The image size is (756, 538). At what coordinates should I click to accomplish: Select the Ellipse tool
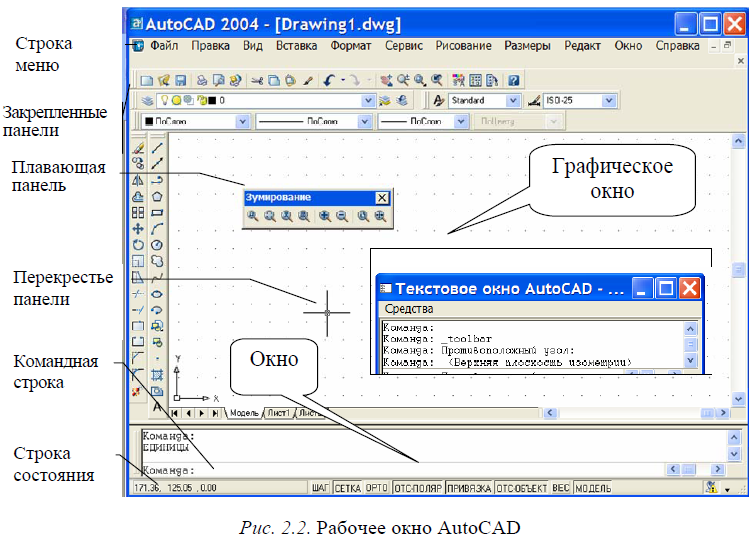tap(157, 294)
